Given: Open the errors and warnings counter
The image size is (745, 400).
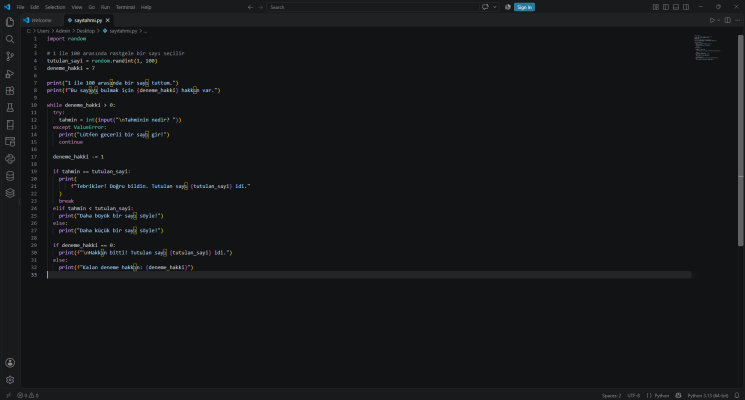Looking at the screenshot, I should pos(28,395).
